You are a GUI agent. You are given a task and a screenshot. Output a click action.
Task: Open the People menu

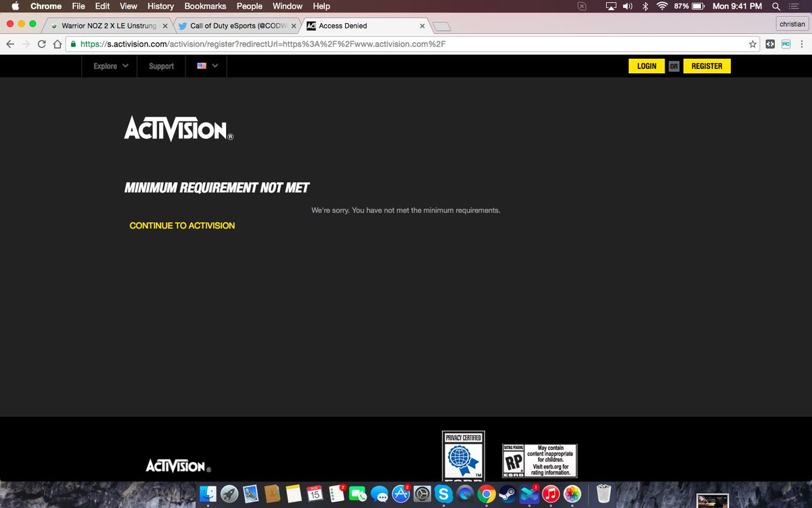[x=249, y=6]
